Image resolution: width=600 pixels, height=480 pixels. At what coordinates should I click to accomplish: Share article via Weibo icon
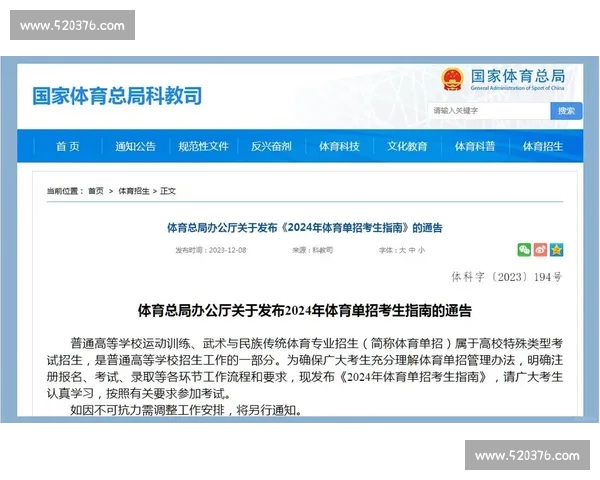(x=540, y=250)
